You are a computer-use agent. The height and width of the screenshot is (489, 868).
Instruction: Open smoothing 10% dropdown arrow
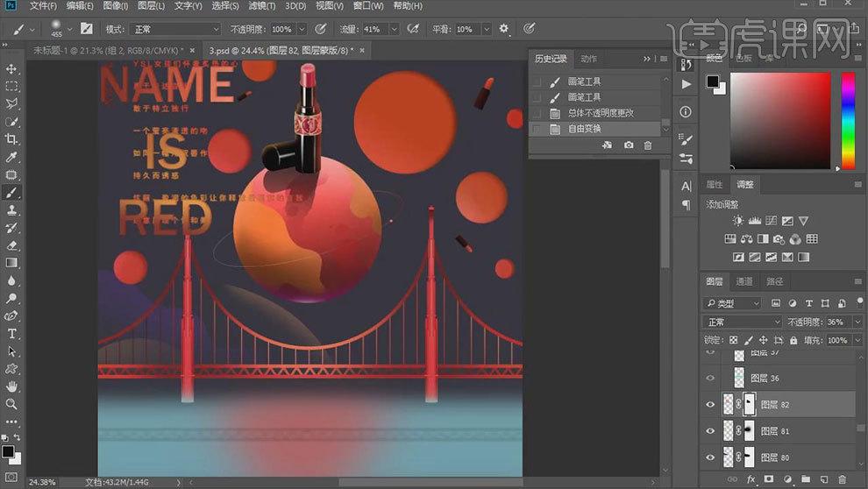point(486,29)
